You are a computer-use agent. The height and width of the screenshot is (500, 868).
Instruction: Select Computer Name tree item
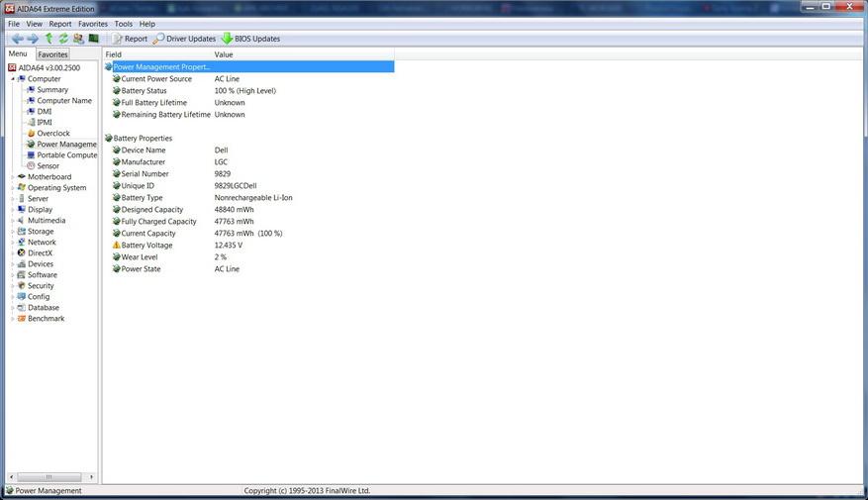point(64,100)
